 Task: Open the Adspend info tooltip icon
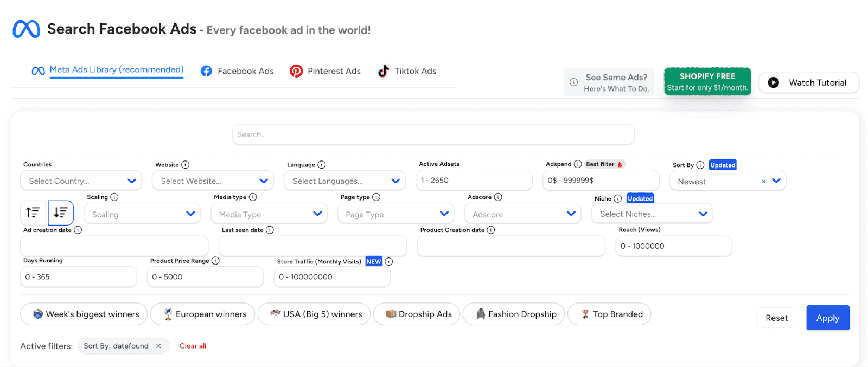coord(578,164)
